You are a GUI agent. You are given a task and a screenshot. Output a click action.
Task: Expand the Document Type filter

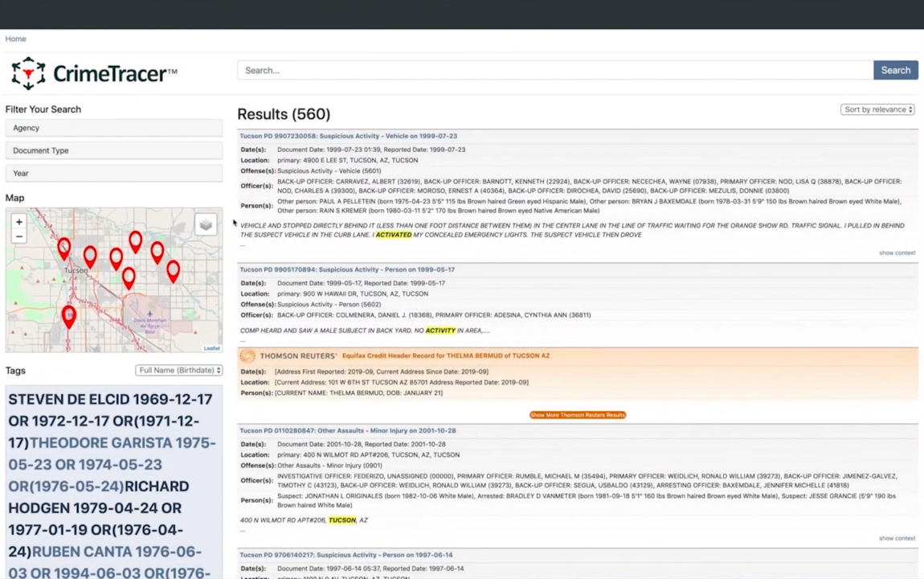tap(114, 150)
